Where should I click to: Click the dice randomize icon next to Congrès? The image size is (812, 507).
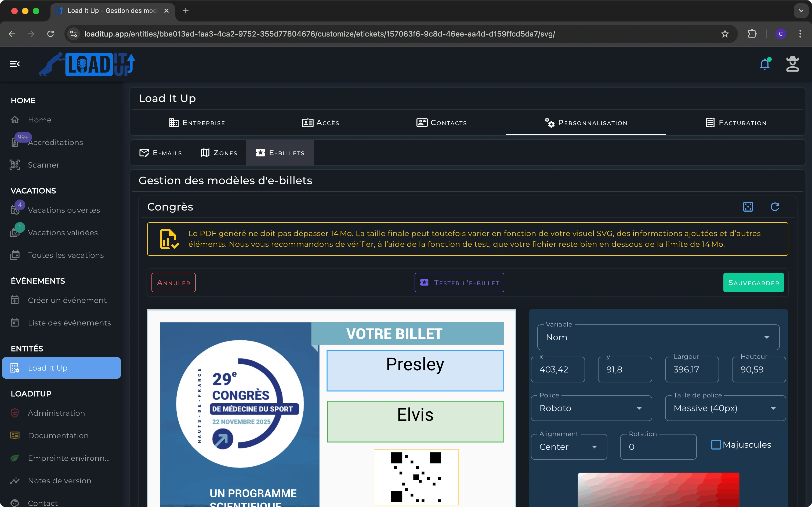(x=749, y=207)
